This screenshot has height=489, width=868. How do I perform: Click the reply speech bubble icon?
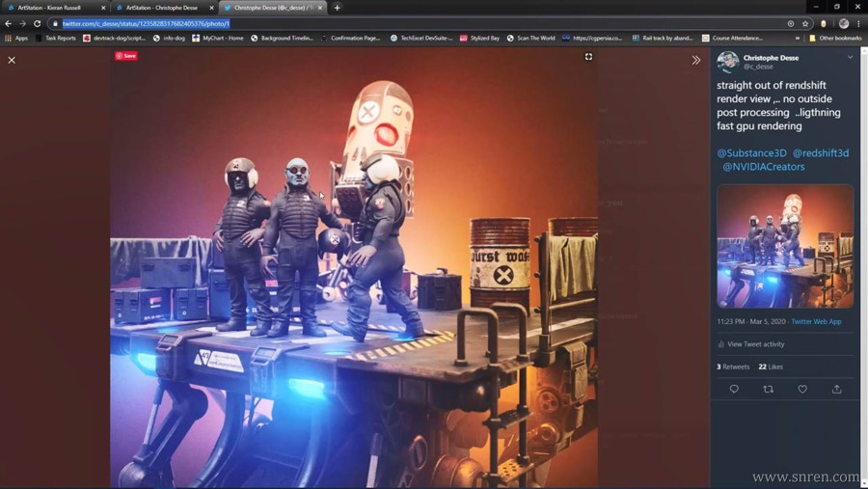pos(734,389)
